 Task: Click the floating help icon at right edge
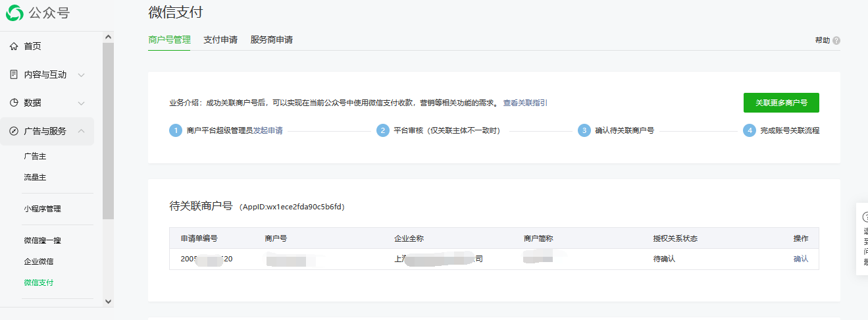(x=866, y=216)
